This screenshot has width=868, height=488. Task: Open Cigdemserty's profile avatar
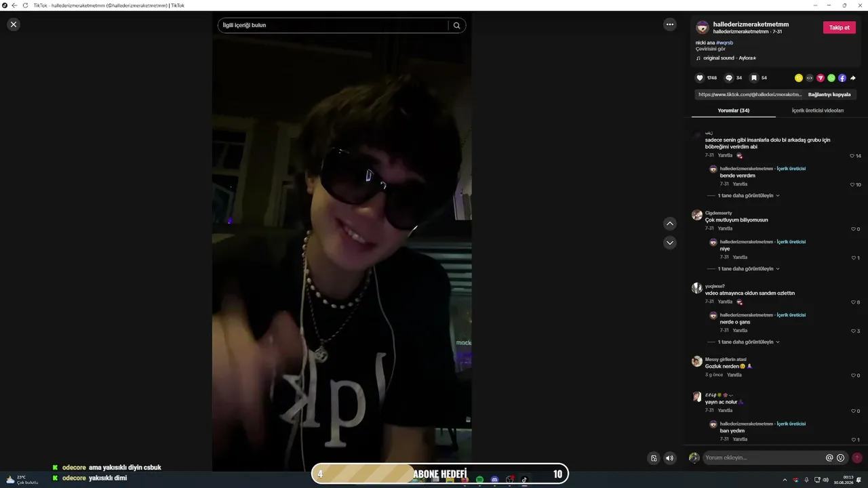pos(696,215)
